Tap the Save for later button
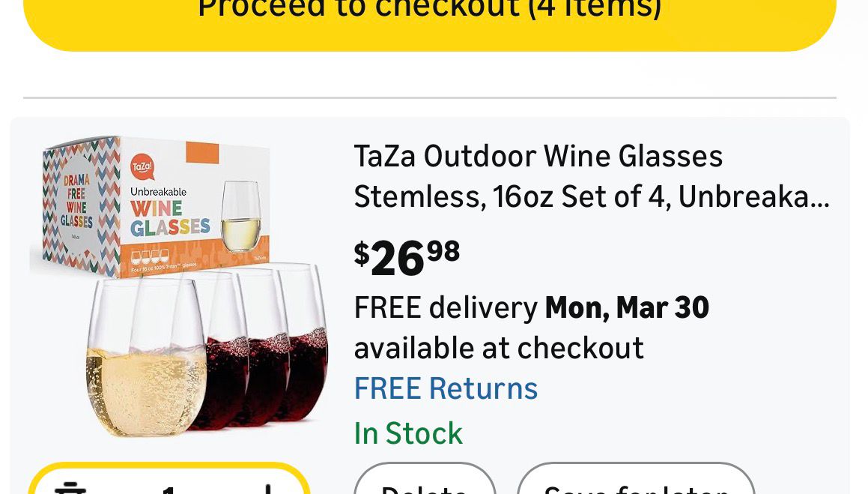Screen dimensions: 868x494 pos(635,484)
